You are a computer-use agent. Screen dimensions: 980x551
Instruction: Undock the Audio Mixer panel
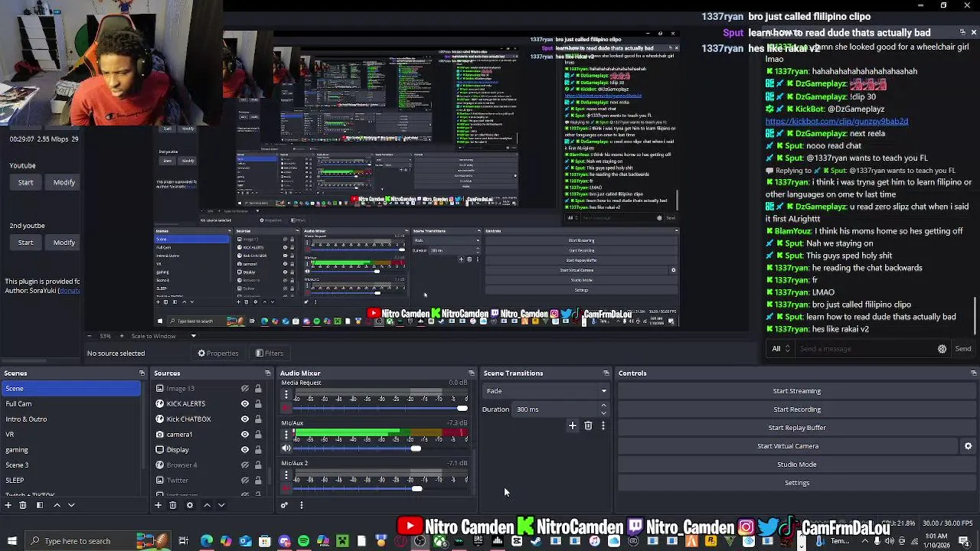click(472, 373)
